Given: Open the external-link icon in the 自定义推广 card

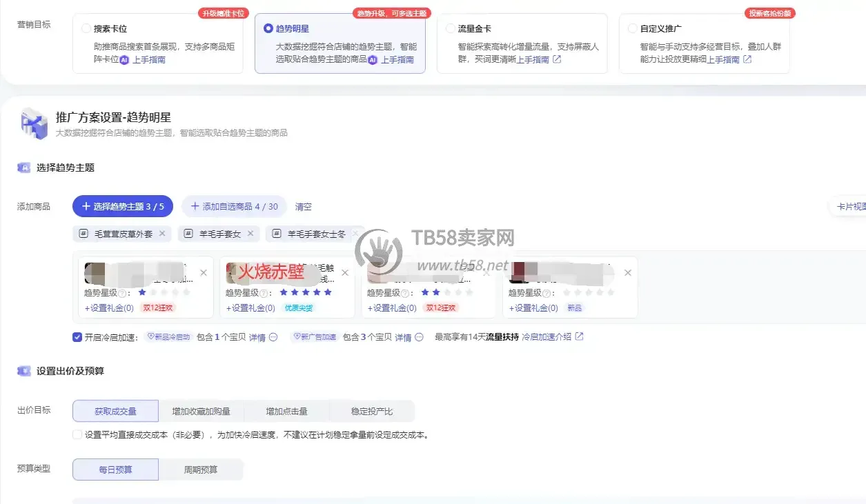Looking at the screenshot, I should point(747,60).
